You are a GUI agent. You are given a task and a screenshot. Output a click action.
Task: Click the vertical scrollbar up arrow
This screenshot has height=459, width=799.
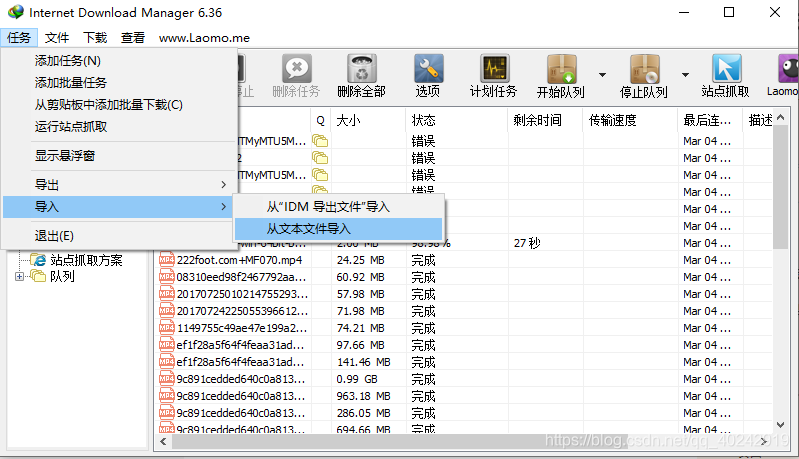coord(780,117)
